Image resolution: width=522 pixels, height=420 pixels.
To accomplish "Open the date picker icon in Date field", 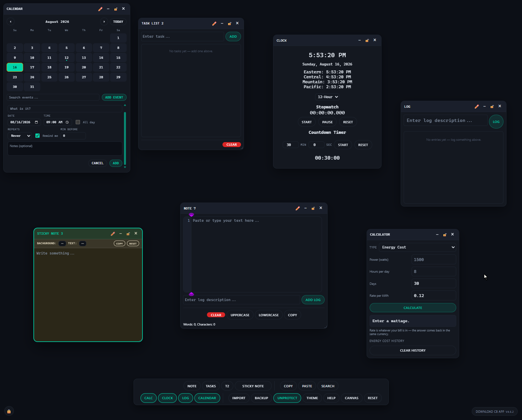I will 36,122.
